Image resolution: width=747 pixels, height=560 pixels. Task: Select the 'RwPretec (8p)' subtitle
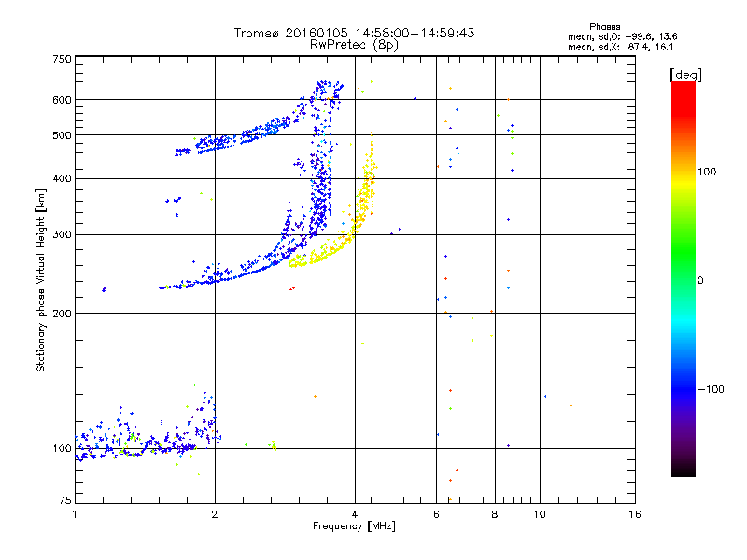pos(354,45)
